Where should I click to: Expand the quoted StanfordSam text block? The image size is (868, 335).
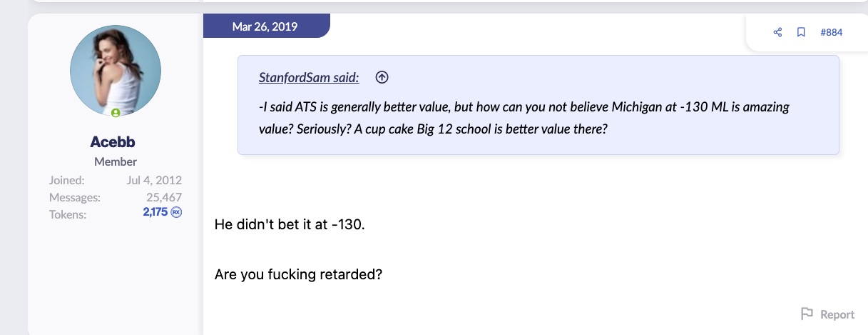point(538,119)
